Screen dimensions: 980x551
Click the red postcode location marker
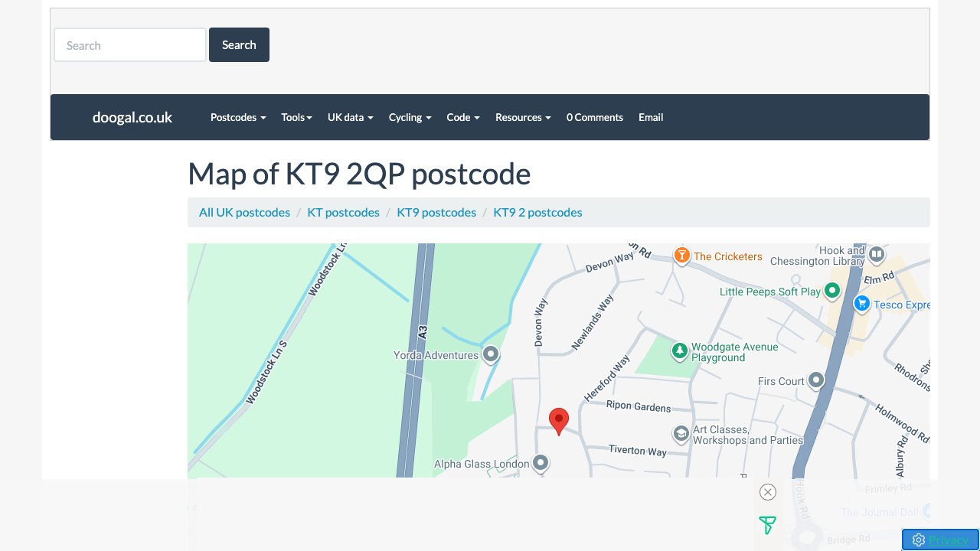pyautogui.click(x=559, y=421)
